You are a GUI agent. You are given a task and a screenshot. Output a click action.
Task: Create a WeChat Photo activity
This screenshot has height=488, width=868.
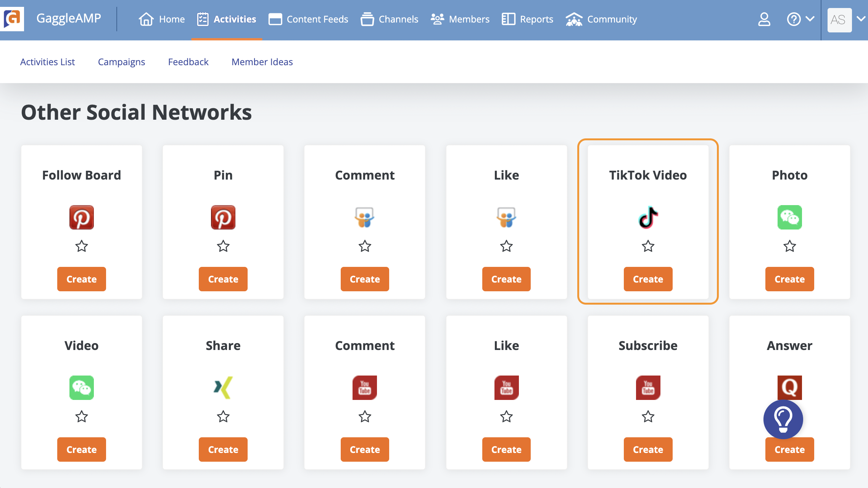(x=790, y=279)
